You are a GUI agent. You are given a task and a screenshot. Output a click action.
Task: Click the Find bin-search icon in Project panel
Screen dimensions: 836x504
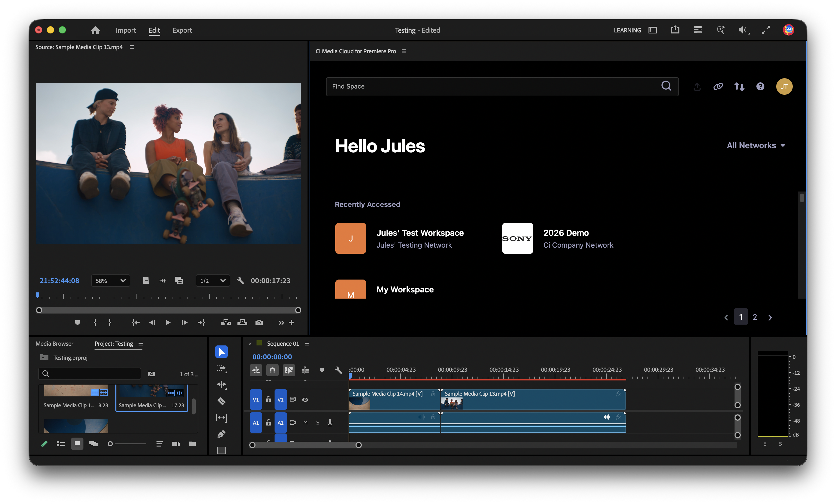(151, 374)
